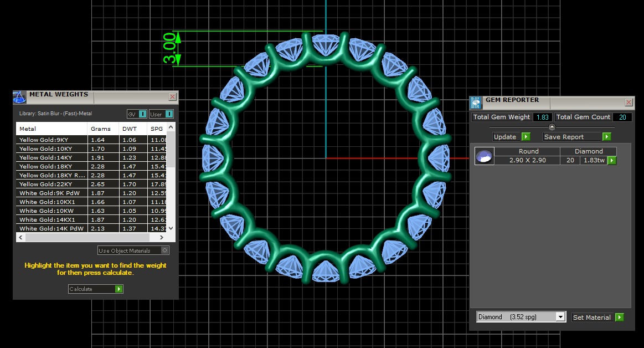Select the White Gold:14KX1 row

point(91,219)
